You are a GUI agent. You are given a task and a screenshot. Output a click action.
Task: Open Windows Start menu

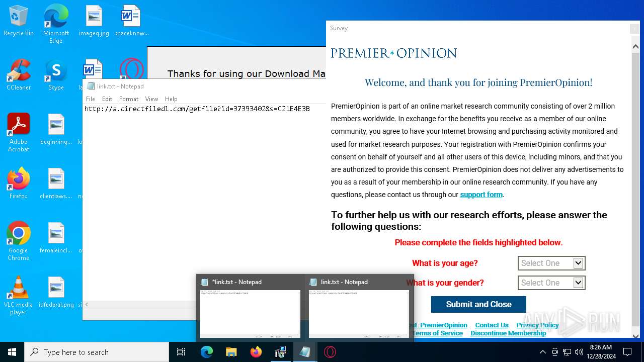pyautogui.click(x=12, y=352)
